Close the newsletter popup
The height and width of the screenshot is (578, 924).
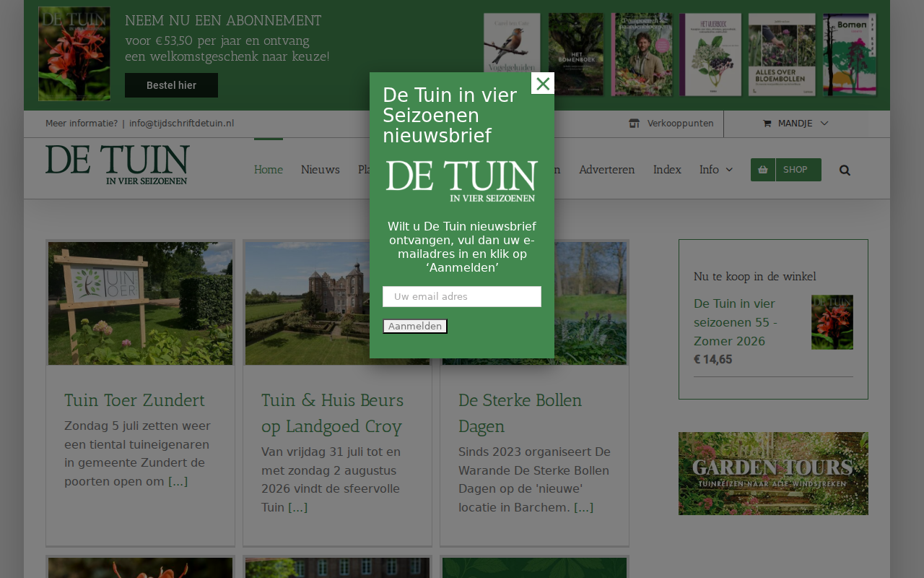click(x=543, y=84)
